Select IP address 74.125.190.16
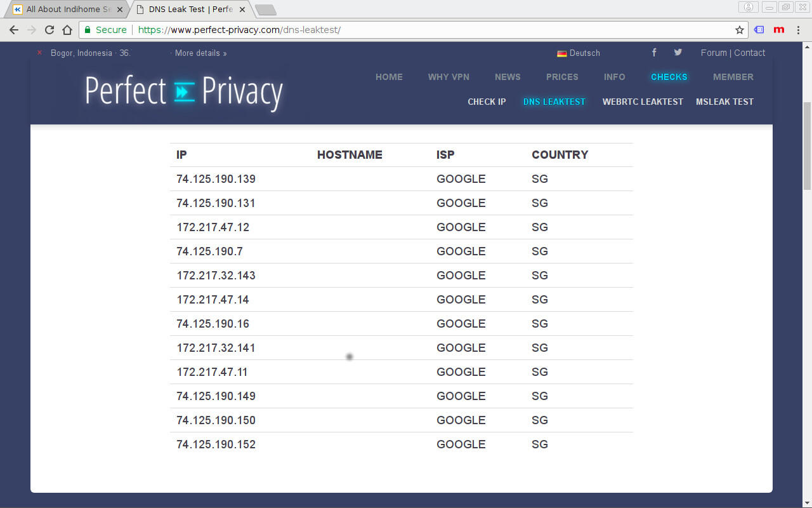Image resolution: width=812 pixels, height=508 pixels. pyautogui.click(x=213, y=324)
